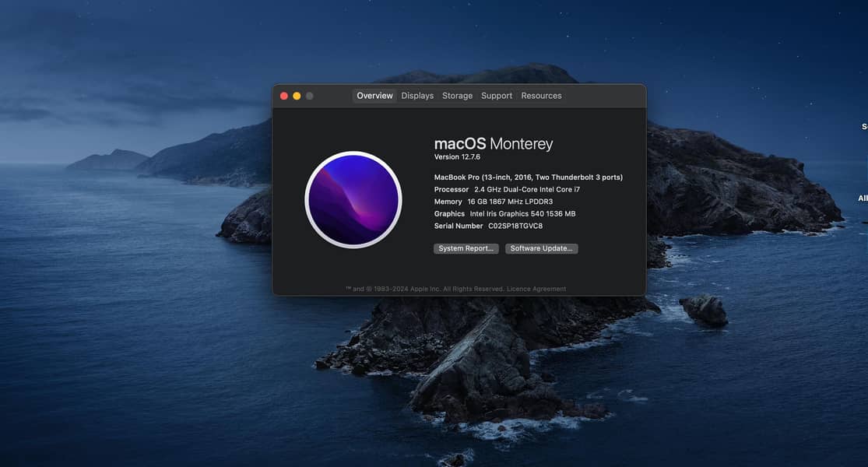Viewport: 868px width, 467px height.
Task: Click the macOS Monterey heading
Action: (493, 143)
